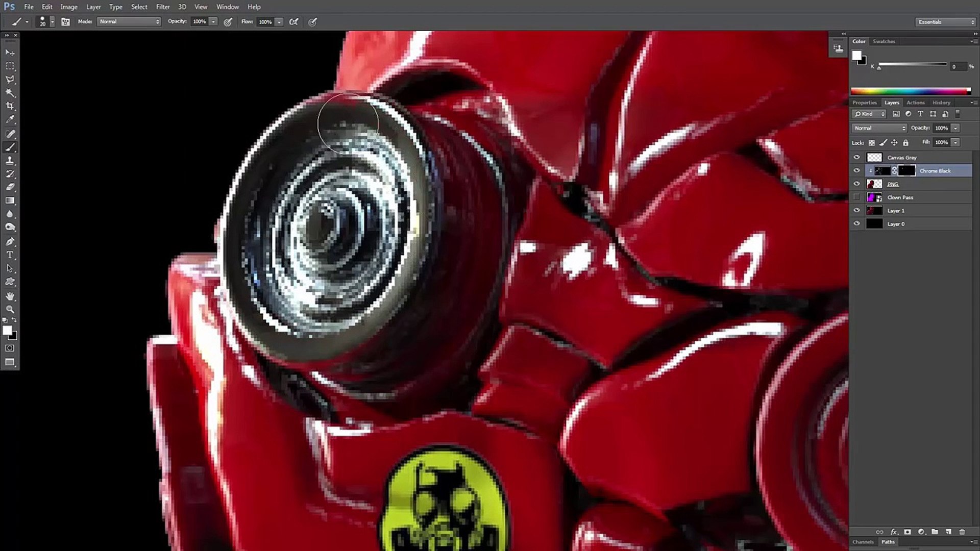Open the Filter menu
The height and width of the screenshot is (551, 980).
(163, 7)
